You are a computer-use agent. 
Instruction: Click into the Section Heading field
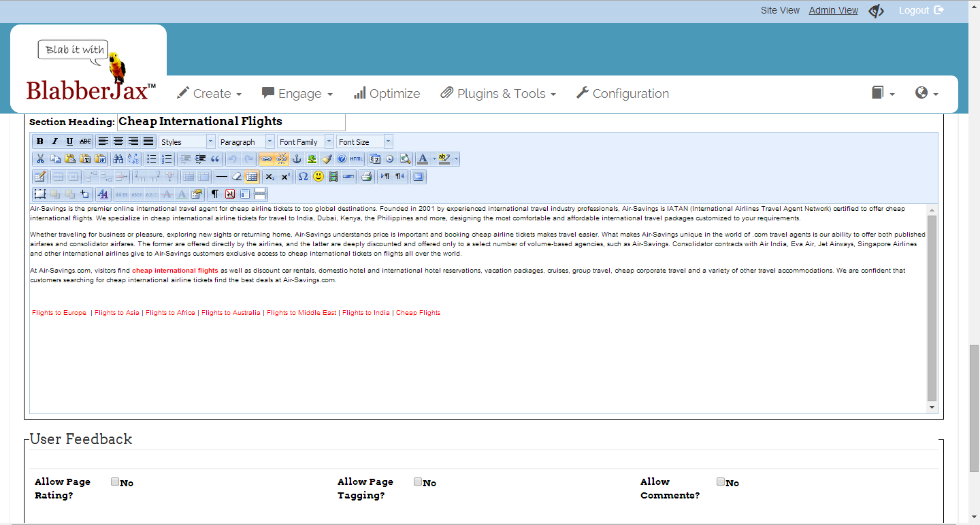[x=231, y=122]
